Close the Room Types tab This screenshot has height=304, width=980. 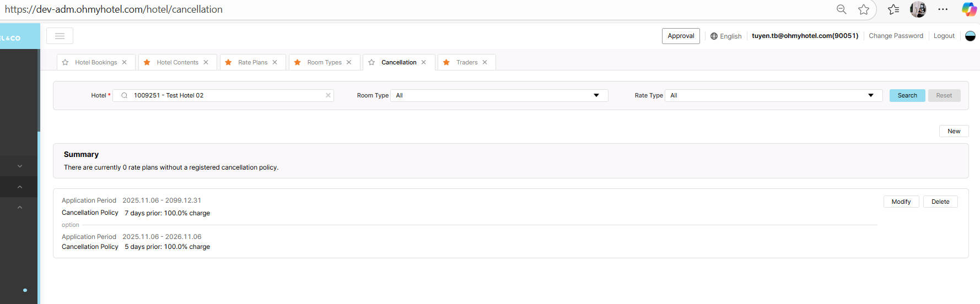click(349, 62)
